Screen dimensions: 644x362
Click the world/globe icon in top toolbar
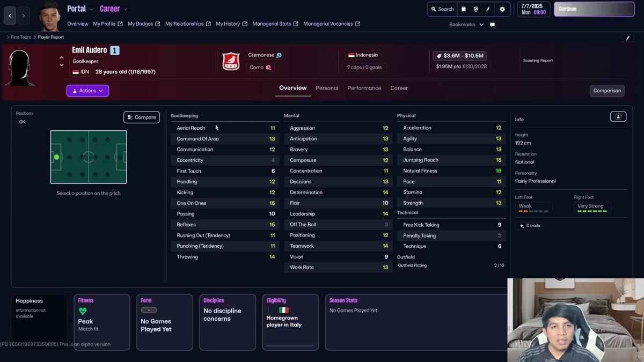(476, 9)
